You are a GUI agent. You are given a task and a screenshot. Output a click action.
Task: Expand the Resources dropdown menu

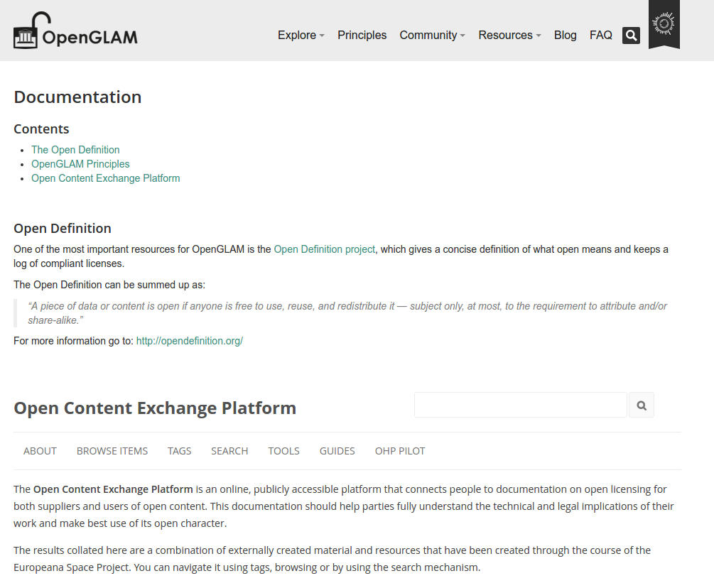point(509,36)
